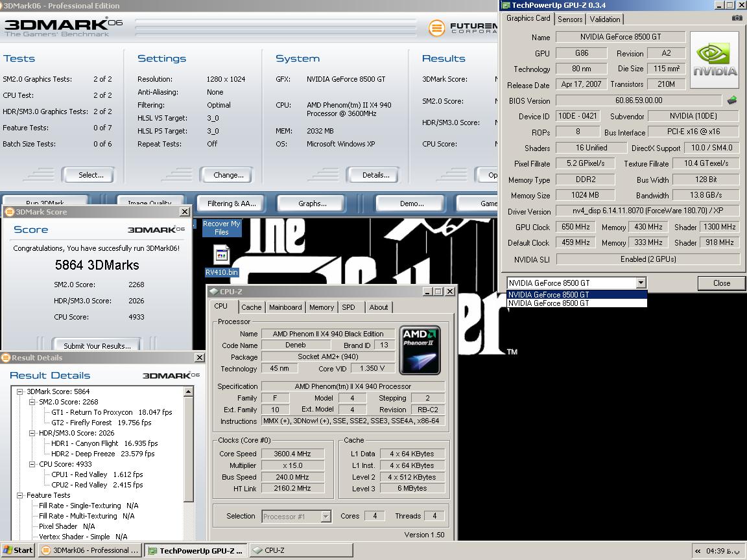This screenshot has width=747, height=560.
Task: Click the BIOS Version field 60.86.59.00.00
Action: [638, 100]
